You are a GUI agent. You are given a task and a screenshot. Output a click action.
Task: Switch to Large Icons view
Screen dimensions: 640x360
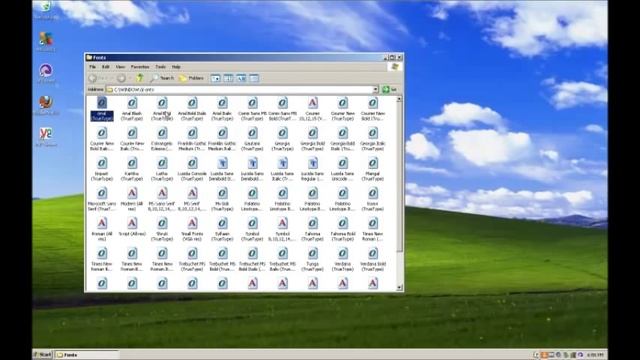click(216, 78)
